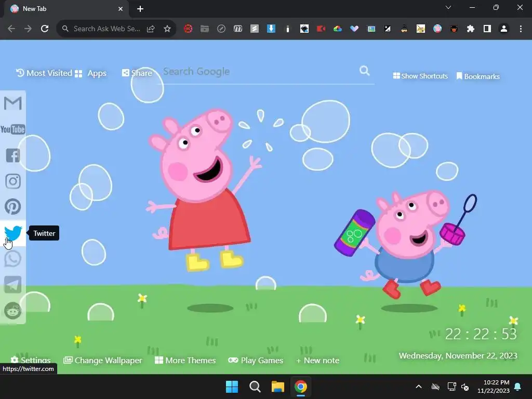Click the gray 'S' extension icon
This screenshot has width=532, height=399.
click(x=255, y=29)
